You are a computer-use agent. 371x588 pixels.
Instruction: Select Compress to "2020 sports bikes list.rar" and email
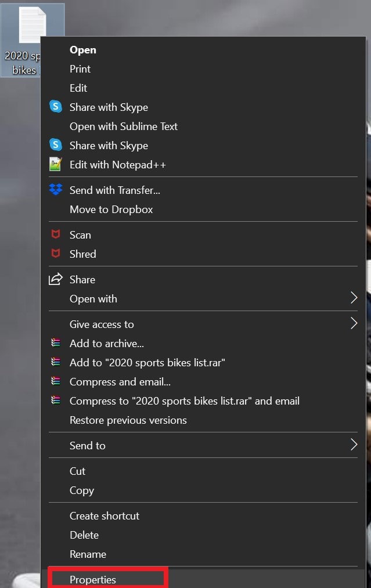185,401
